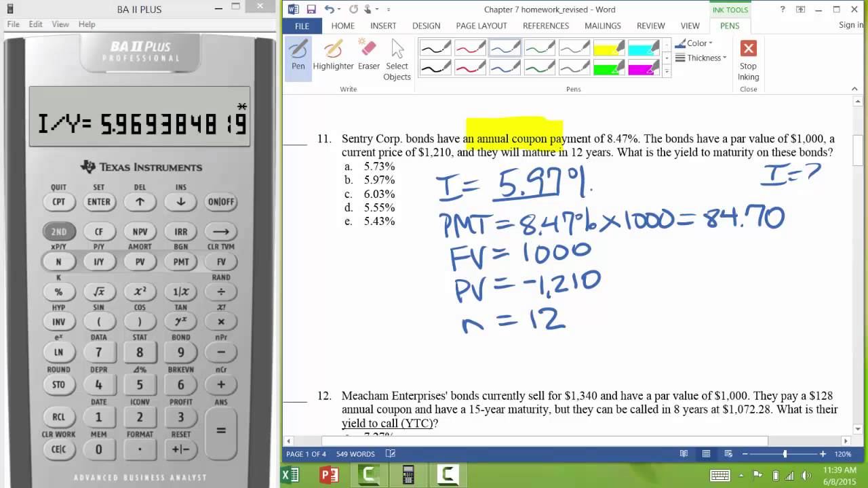Click the calculator's up arrow key
Screen dimensions: 868x488
pos(140,201)
